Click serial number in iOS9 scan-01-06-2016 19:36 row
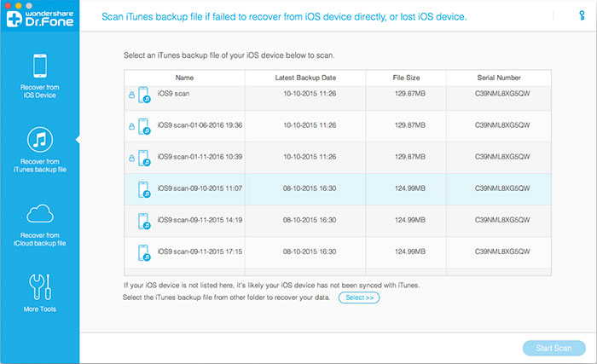 pos(502,125)
